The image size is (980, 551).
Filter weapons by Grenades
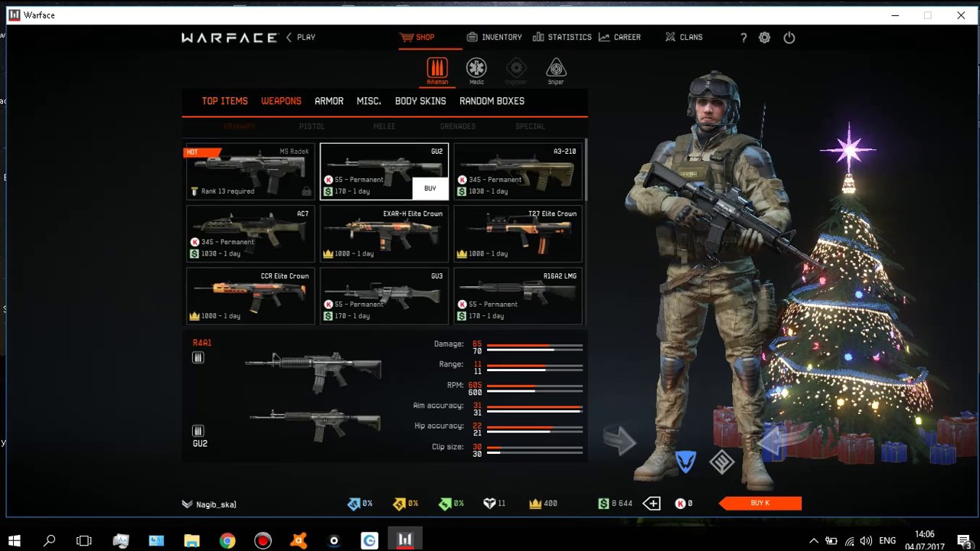click(458, 126)
